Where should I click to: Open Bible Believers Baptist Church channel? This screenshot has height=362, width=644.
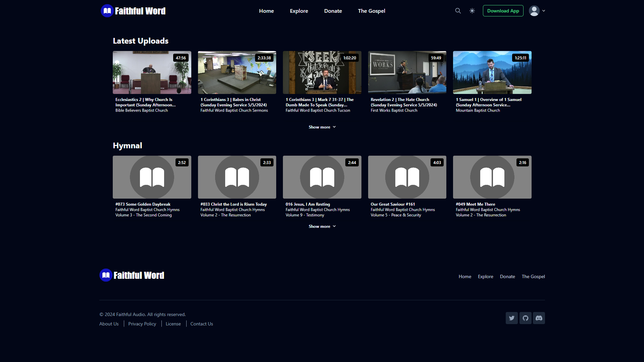pos(141,110)
